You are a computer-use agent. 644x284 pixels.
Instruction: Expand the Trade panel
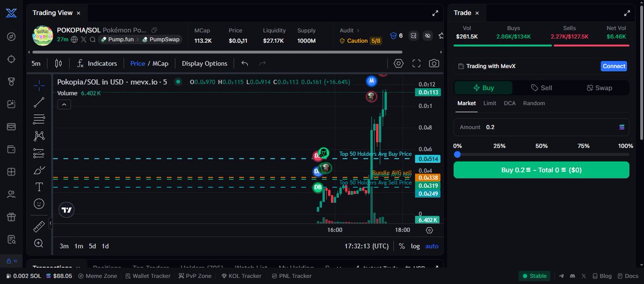(626, 13)
